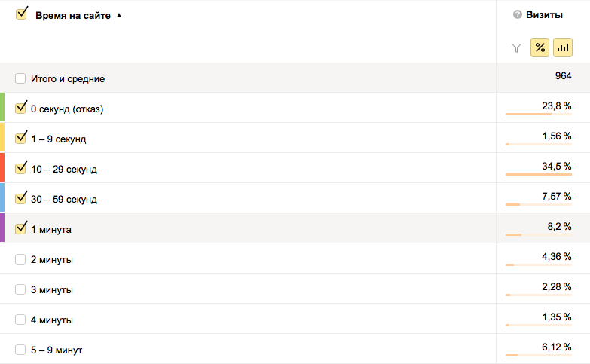Image resolution: width=590 pixels, height=364 pixels.
Task: Click the green swatch of the 0 секунд row
Action: (2, 107)
